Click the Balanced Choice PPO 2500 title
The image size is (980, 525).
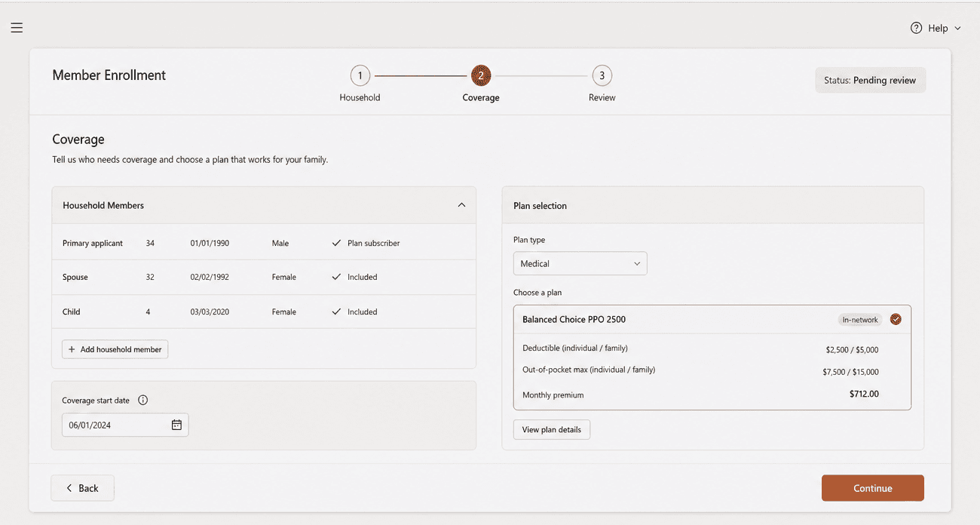(x=574, y=319)
